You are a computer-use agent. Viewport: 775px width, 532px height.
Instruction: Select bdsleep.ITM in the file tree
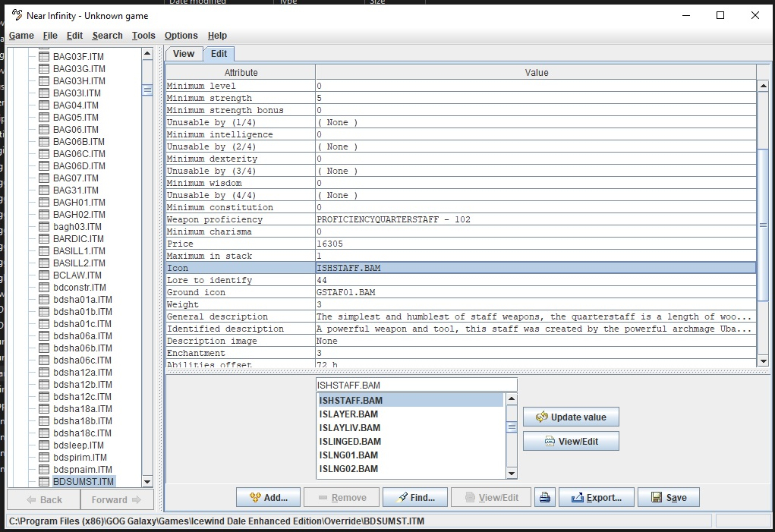click(78, 445)
